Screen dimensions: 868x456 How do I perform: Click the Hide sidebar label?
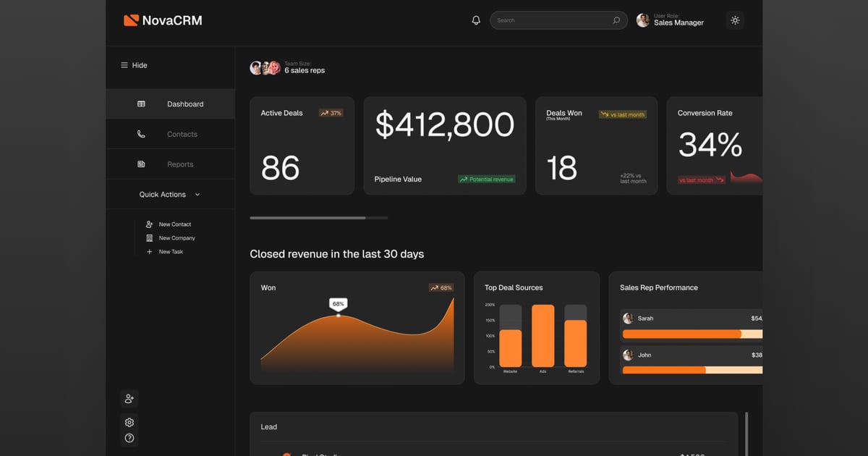tap(140, 65)
